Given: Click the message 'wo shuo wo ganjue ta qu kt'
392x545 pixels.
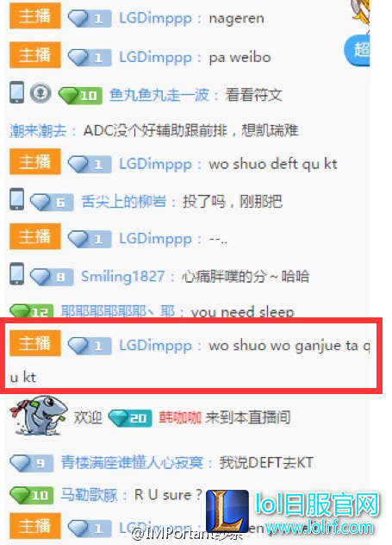Looking at the screenshot, I should (x=190, y=360).
